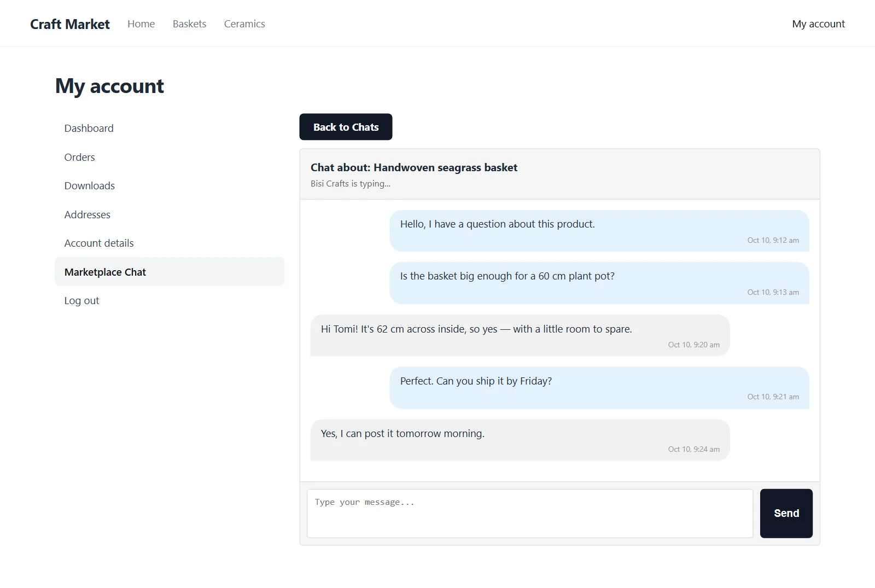Select Dashboard in the account sidebar
Image resolution: width=875 pixels, height=588 pixels.
pyautogui.click(x=169, y=128)
